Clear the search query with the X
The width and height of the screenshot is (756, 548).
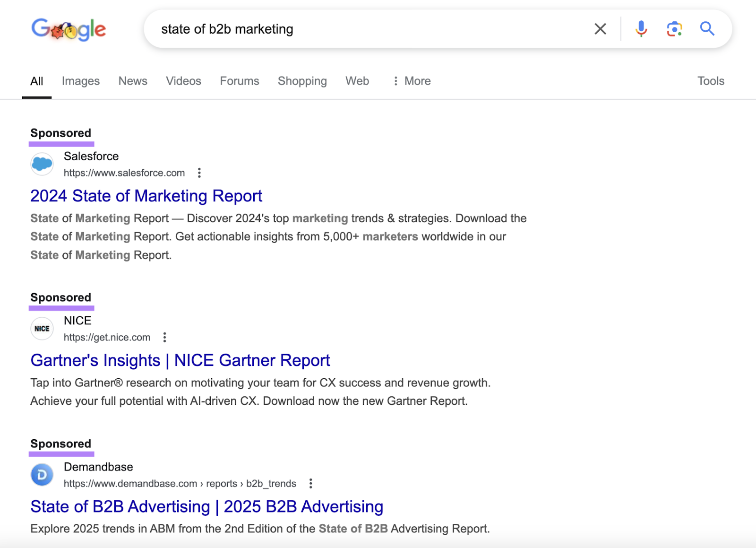point(600,29)
